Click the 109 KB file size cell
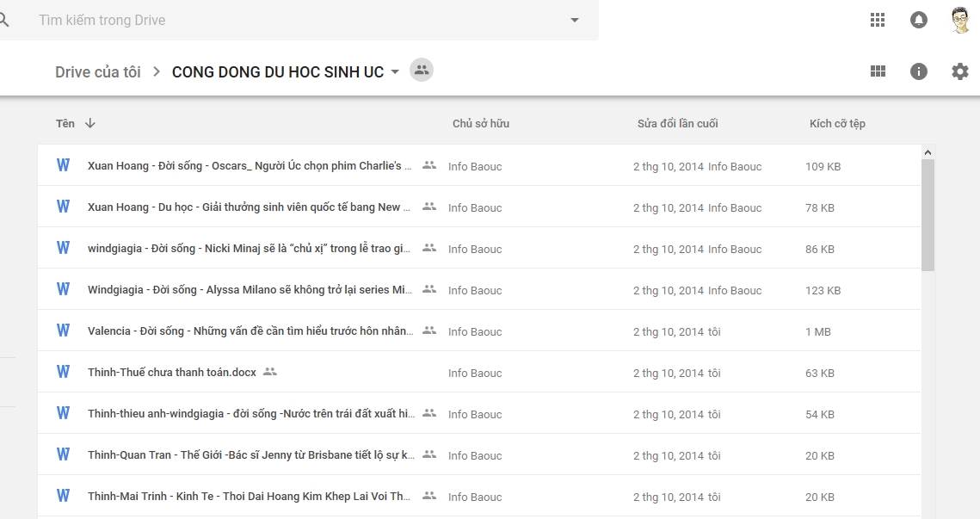The height and width of the screenshot is (519, 980). (x=823, y=166)
